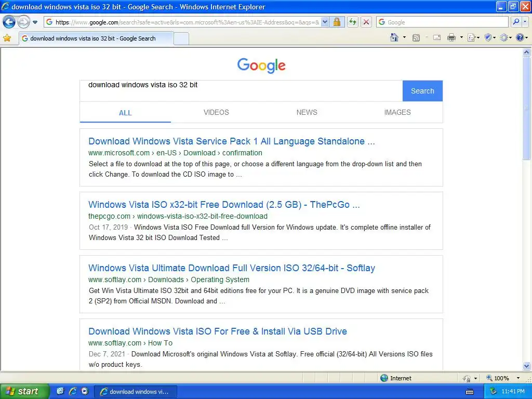This screenshot has width=532, height=399.
Task: Click 'www.softlay.com › How To' URL
Action: coord(130,343)
